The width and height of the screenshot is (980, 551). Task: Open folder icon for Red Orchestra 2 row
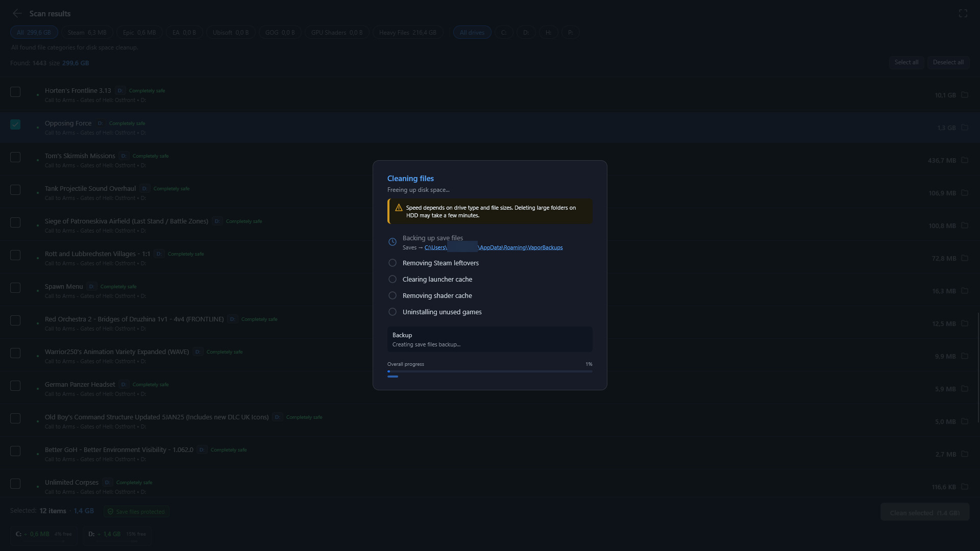[965, 323]
